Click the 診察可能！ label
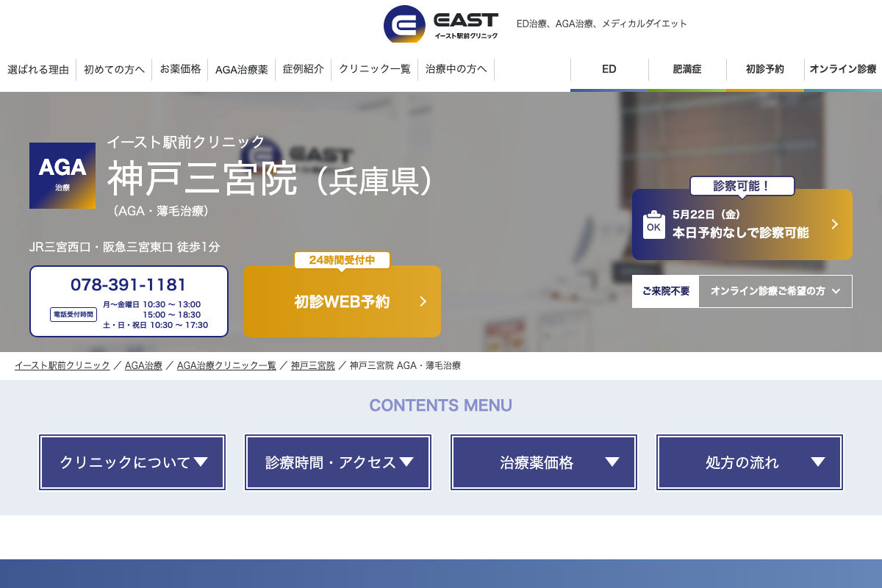 742,186
